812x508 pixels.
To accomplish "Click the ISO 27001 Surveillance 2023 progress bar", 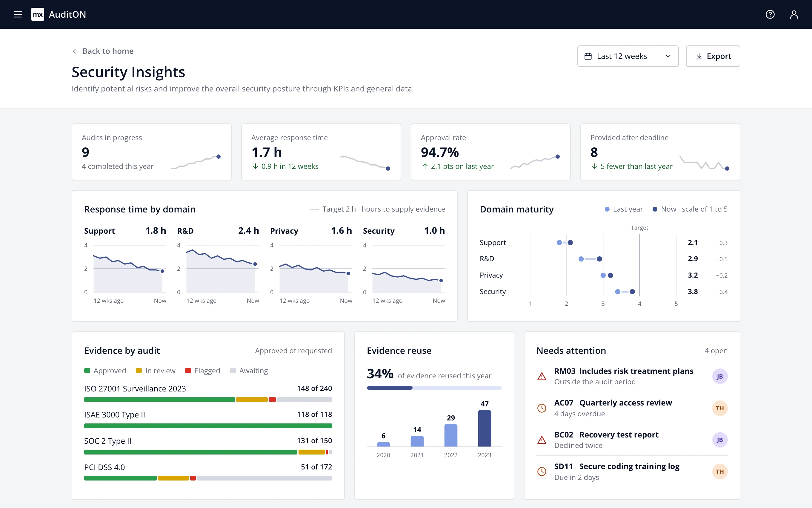I will point(208,400).
